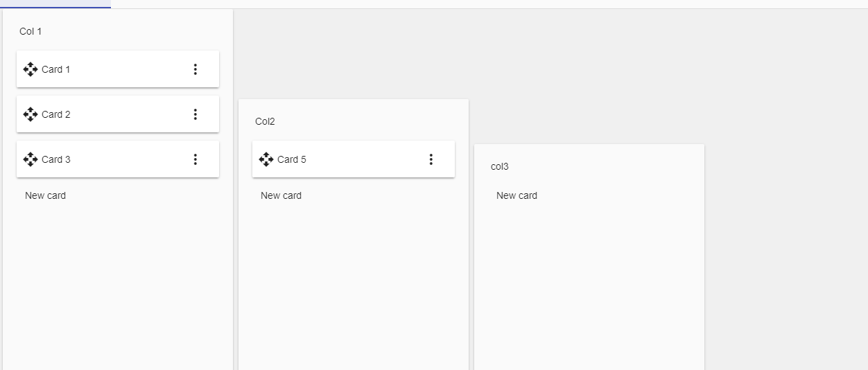868x370 pixels.
Task: Click the drag handle icon on Card 3
Action: (31, 159)
